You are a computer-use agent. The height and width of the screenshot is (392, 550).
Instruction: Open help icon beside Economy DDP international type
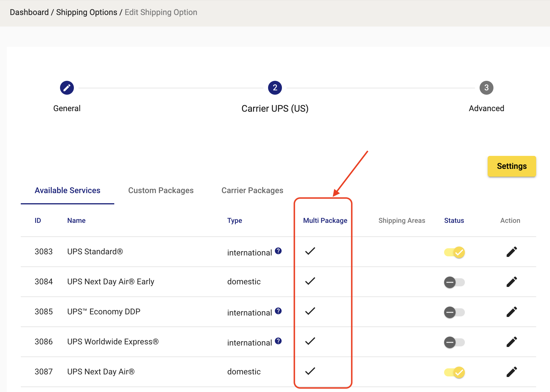click(x=278, y=311)
